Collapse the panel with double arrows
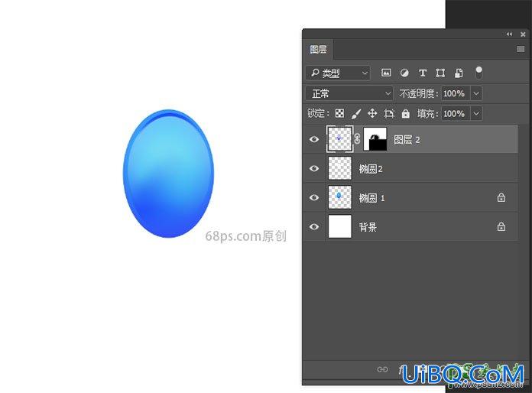The image size is (532, 393). click(509, 34)
